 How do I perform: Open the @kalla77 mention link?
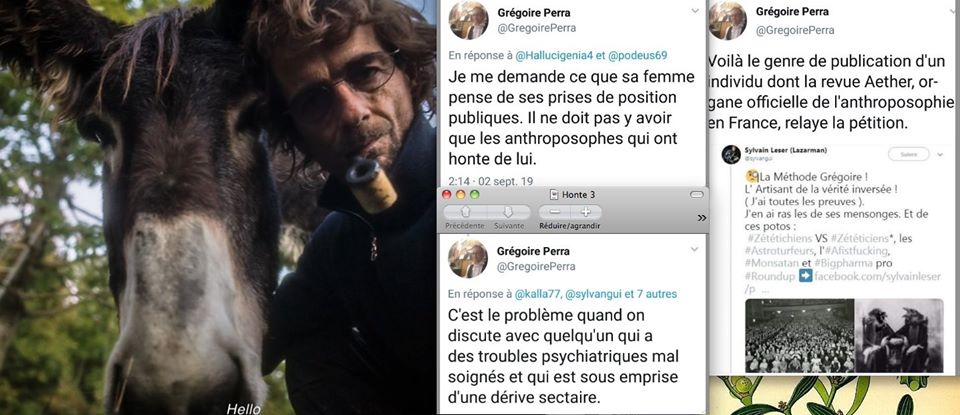tap(537, 294)
